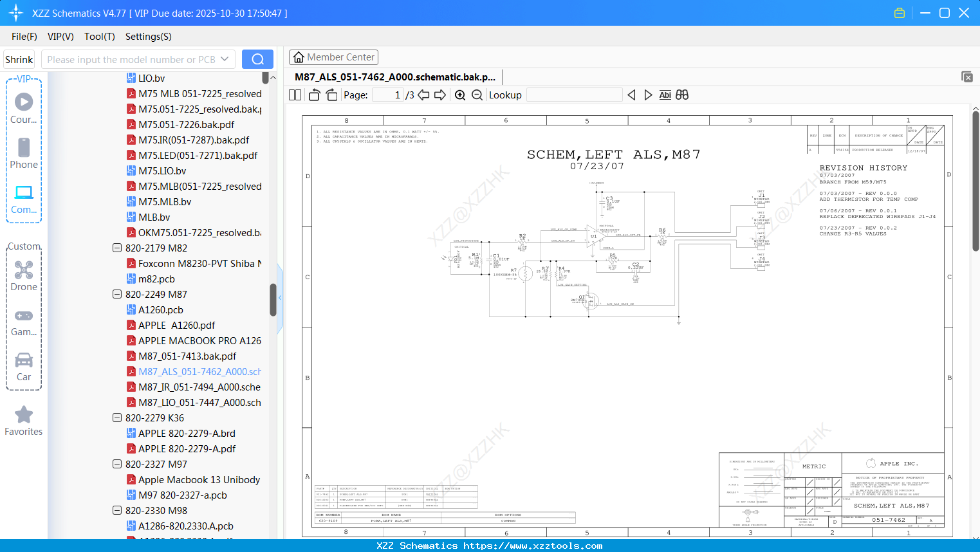Open M75.051-7226.bak.pdf file
The image size is (980, 552).
click(x=186, y=124)
